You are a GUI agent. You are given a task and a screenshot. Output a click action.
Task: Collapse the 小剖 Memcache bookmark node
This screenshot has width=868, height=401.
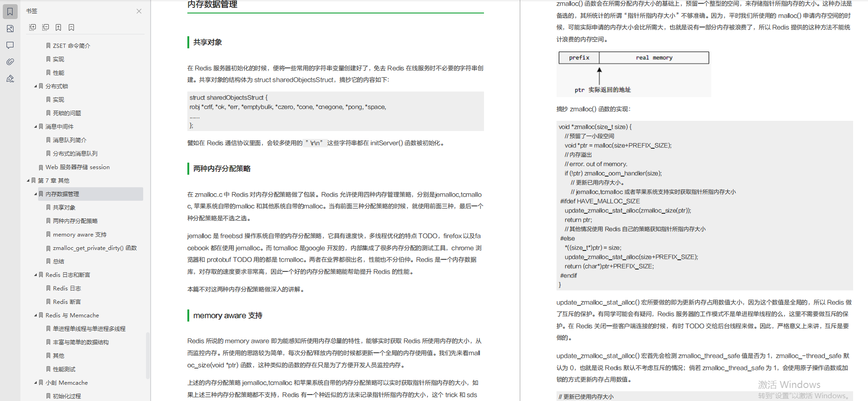coord(35,382)
